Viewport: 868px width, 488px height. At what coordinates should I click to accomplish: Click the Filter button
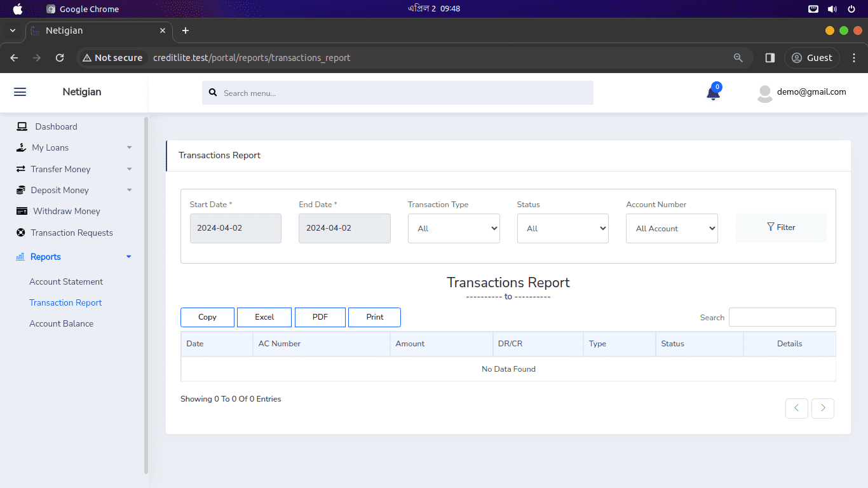pyautogui.click(x=781, y=227)
